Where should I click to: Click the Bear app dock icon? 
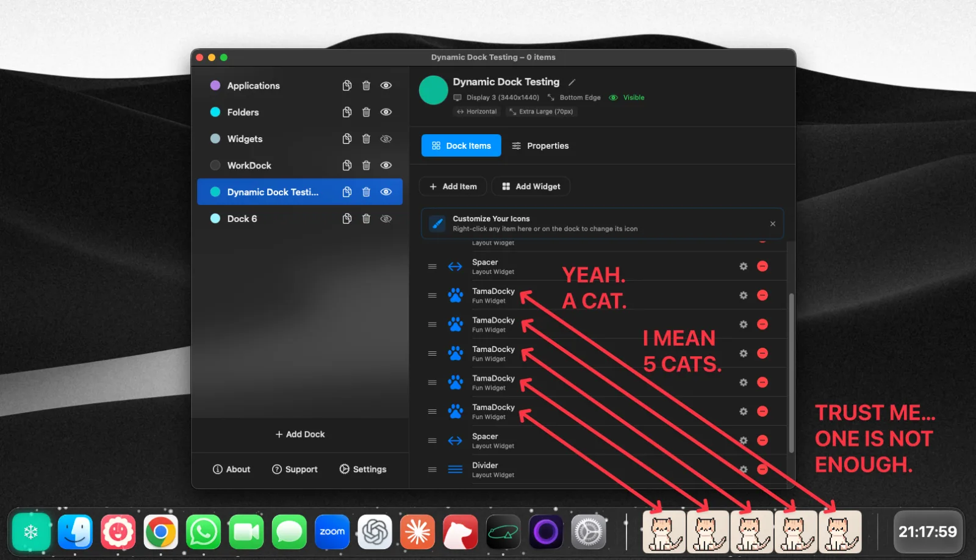pyautogui.click(x=460, y=532)
